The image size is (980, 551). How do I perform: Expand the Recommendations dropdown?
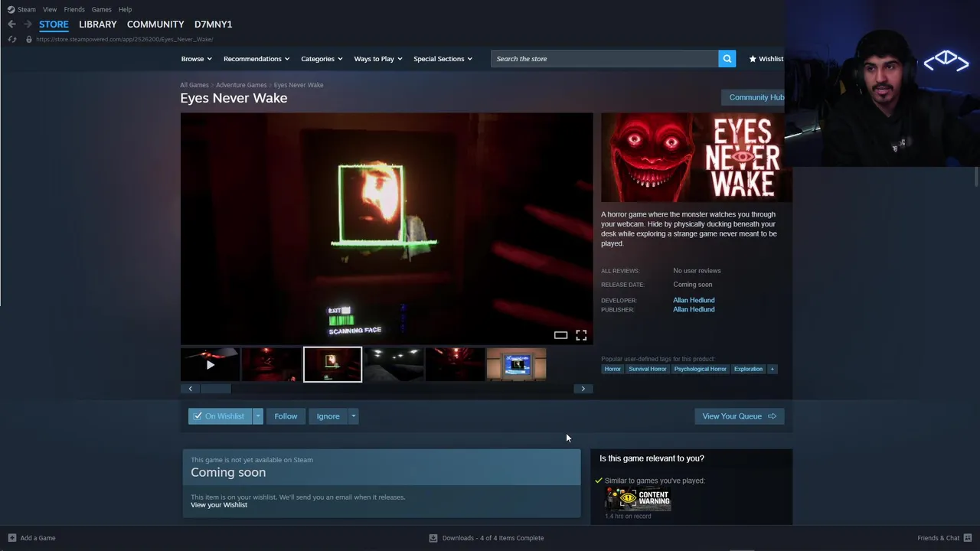[x=256, y=59]
